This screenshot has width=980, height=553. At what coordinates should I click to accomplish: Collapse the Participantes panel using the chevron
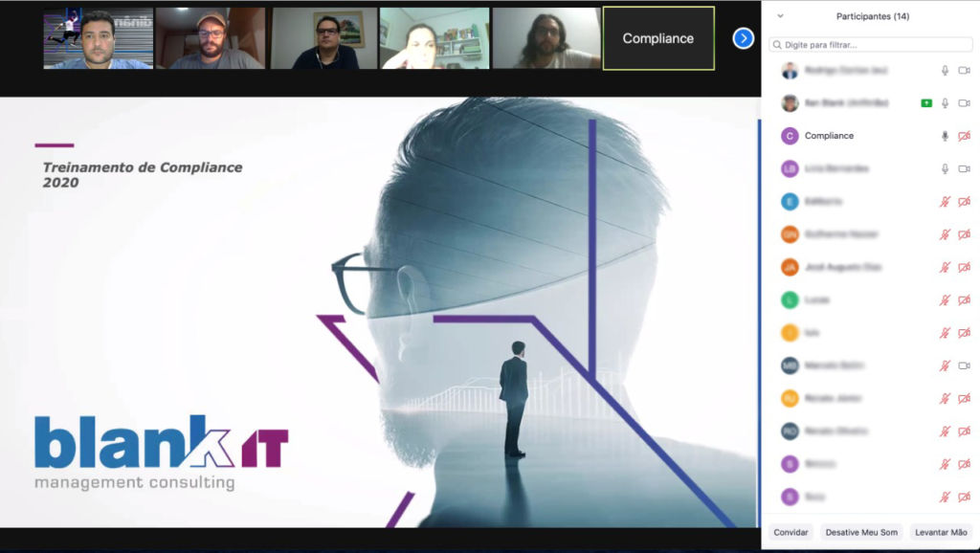click(780, 16)
